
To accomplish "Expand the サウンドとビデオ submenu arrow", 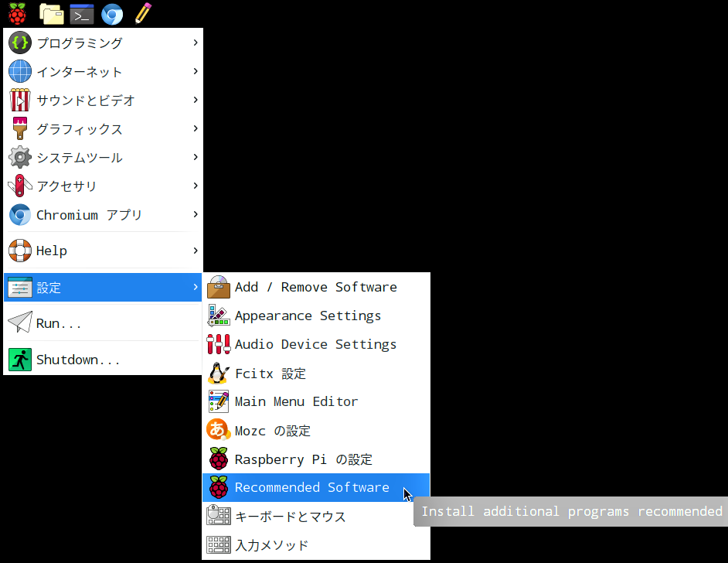I will click(x=196, y=100).
